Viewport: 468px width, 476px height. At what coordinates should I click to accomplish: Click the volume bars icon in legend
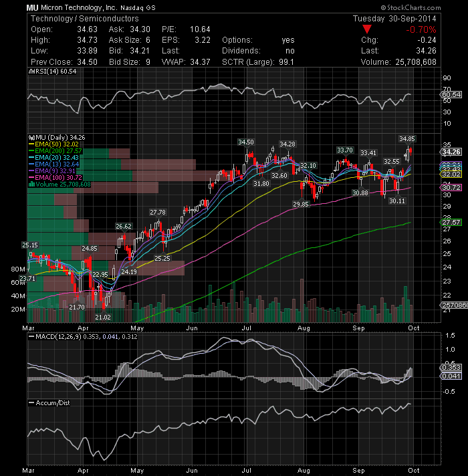click(31, 185)
